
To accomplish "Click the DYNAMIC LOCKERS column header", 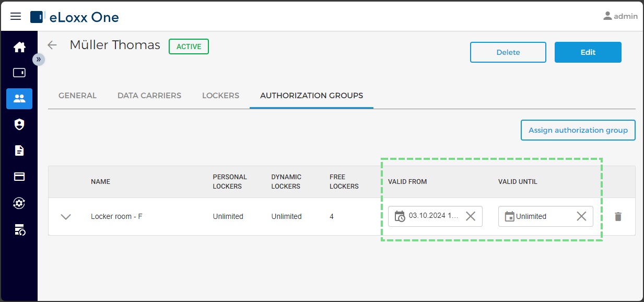I will coord(286,182).
